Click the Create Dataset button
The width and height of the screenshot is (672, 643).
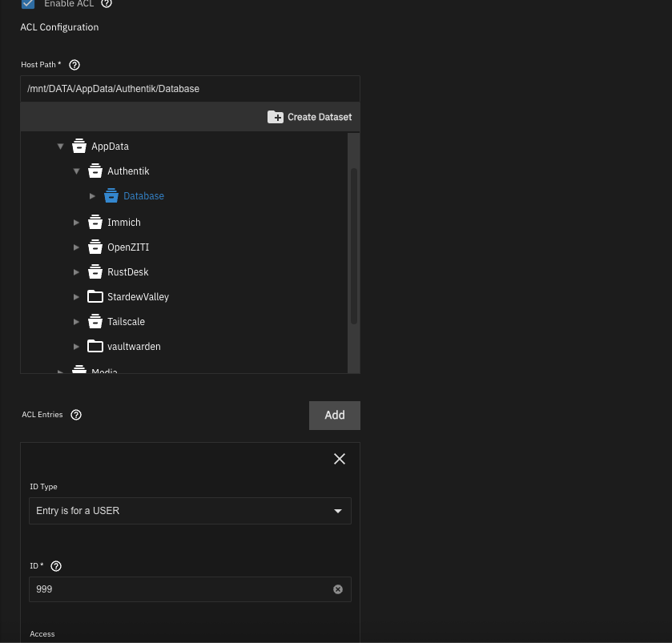[x=309, y=117]
